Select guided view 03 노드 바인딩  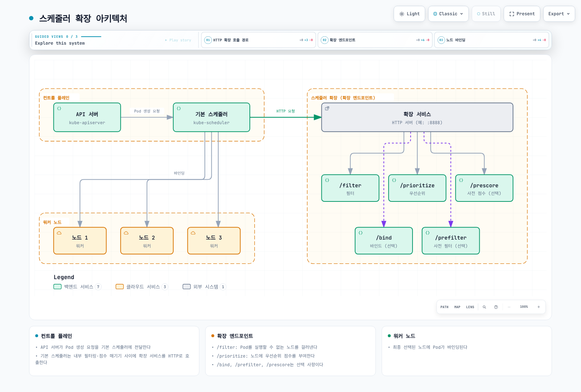[x=492, y=40]
